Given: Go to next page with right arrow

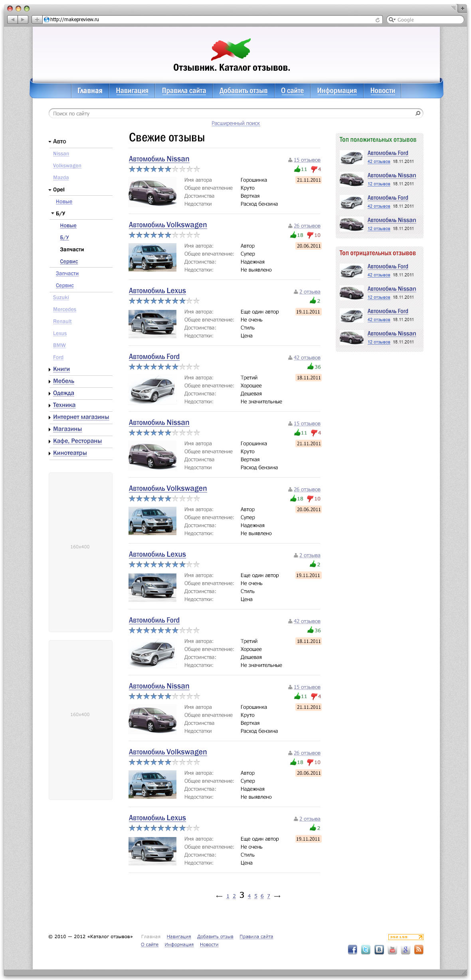Looking at the screenshot, I should tap(277, 896).
